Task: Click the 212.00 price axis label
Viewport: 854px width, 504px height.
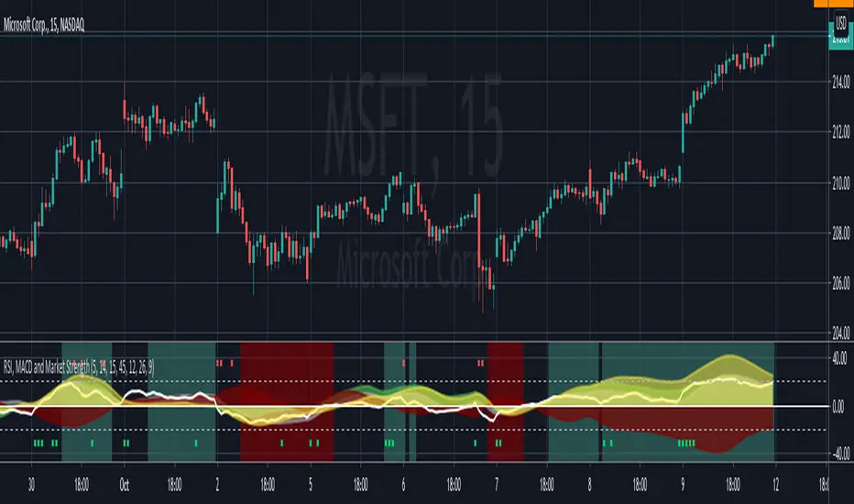Action: coord(841,132)
